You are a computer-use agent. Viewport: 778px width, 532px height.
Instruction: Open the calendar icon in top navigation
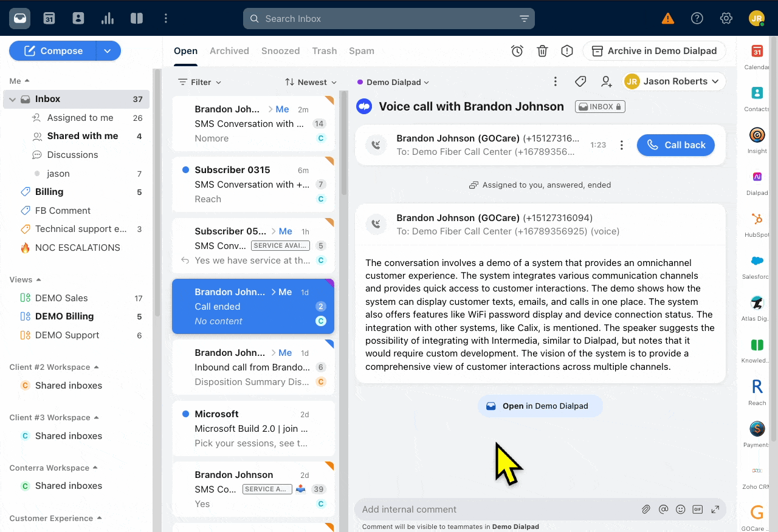49,18
